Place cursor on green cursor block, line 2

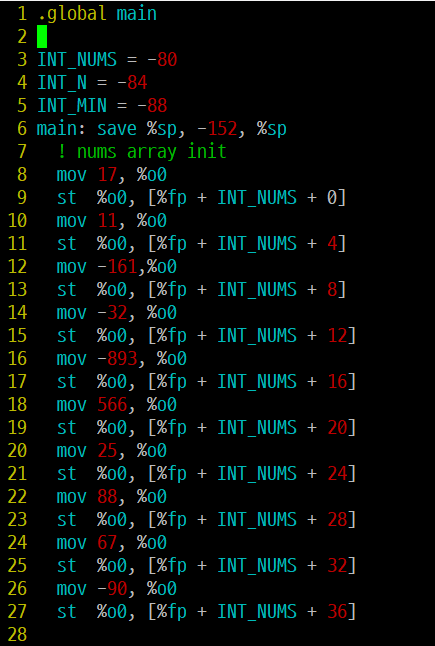42,37
